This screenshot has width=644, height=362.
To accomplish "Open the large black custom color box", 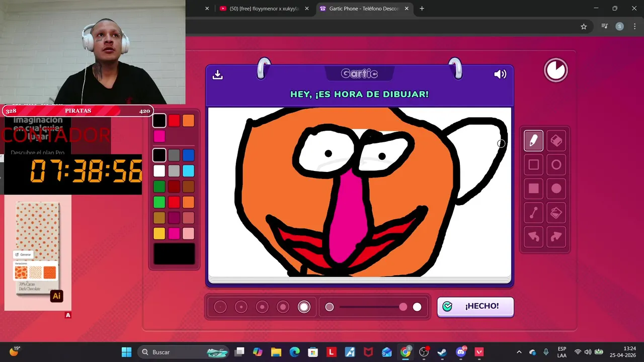I will (174, 254).
